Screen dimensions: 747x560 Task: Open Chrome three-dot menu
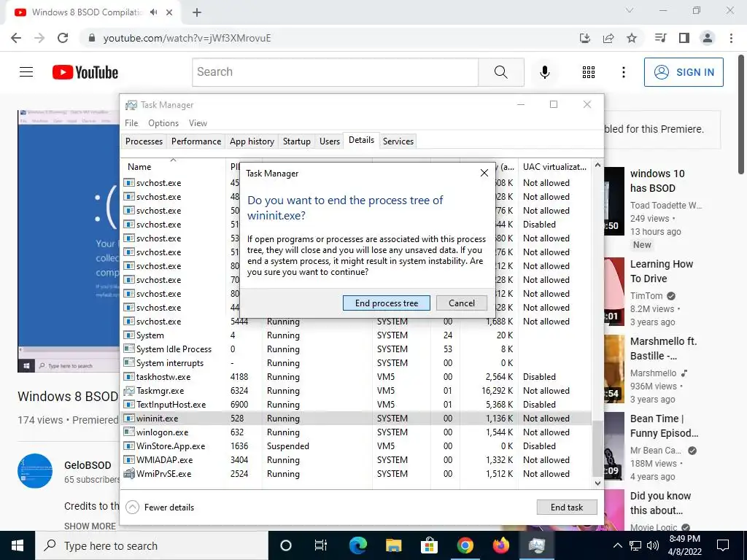(x=731, y=38)
